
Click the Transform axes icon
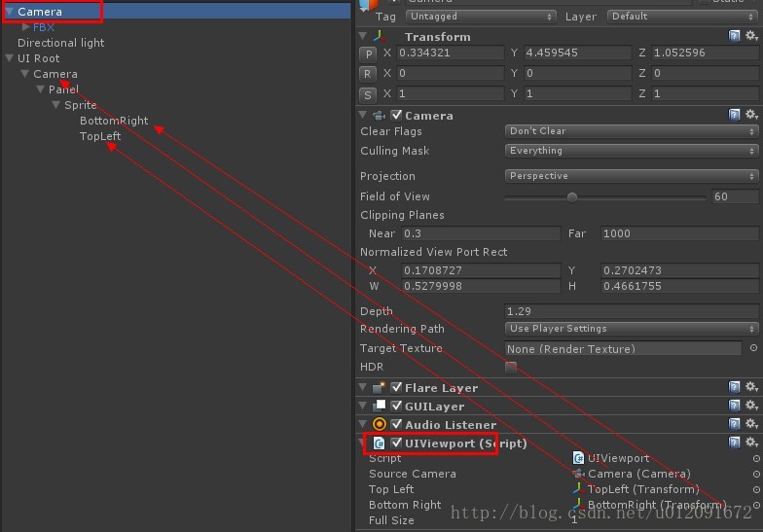pyautogui.click(x=380, y=36)
